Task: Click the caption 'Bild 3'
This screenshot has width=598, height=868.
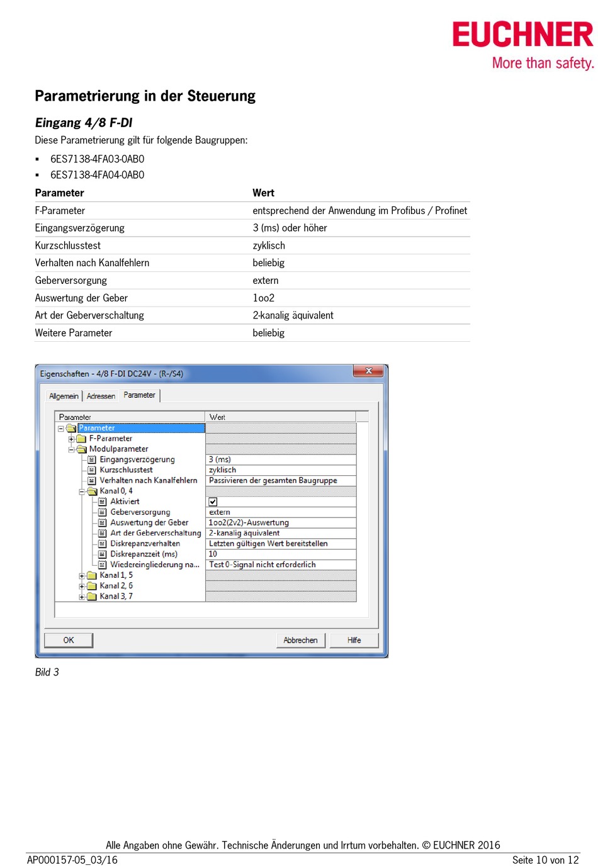Action: (47, 672)
